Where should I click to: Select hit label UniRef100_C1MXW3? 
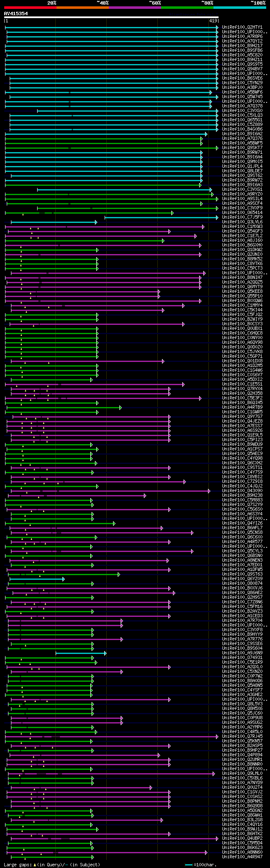[242, 226]
